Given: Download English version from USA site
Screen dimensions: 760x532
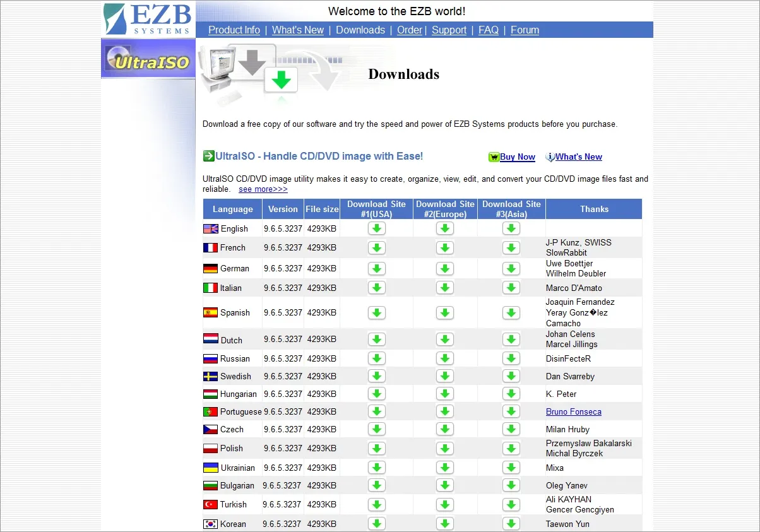Looking at the screenshot, I should (377, 228).
